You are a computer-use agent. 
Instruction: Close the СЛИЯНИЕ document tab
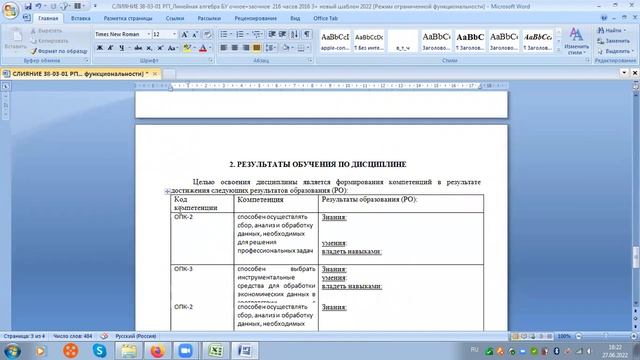pyautogui.click(x=155, y=74)
